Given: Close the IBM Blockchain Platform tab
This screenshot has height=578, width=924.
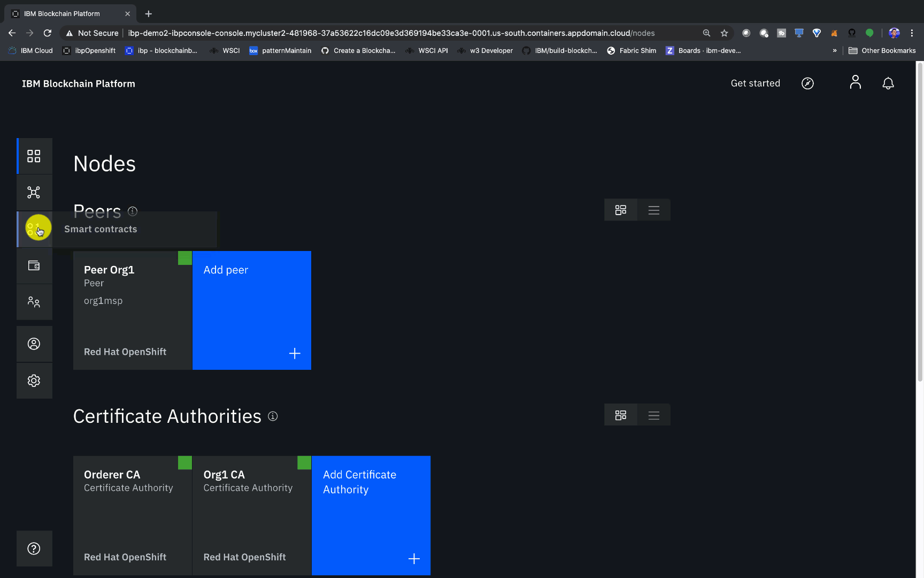Looking at the screenshot, I should 127,14.
